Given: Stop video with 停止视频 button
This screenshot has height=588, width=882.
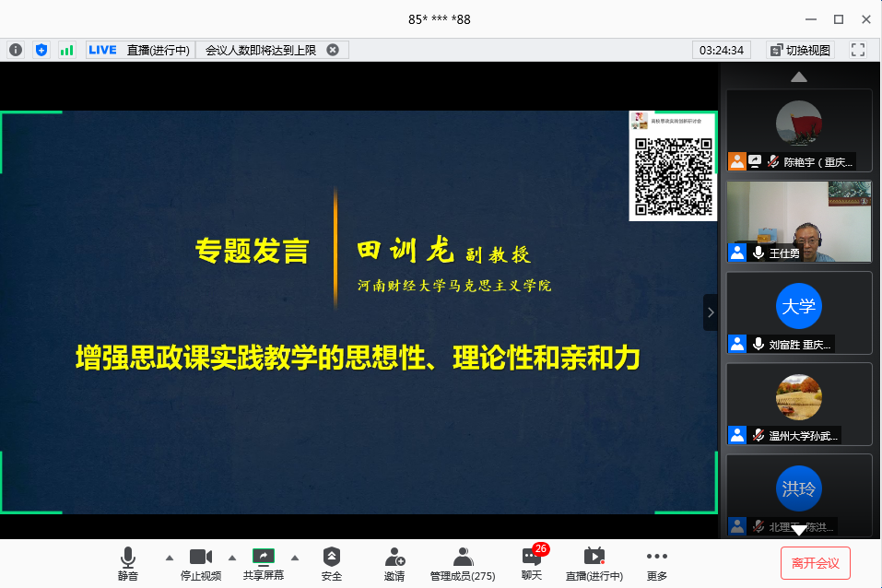Looking at the screenshot, I should (x=200, y=563).
